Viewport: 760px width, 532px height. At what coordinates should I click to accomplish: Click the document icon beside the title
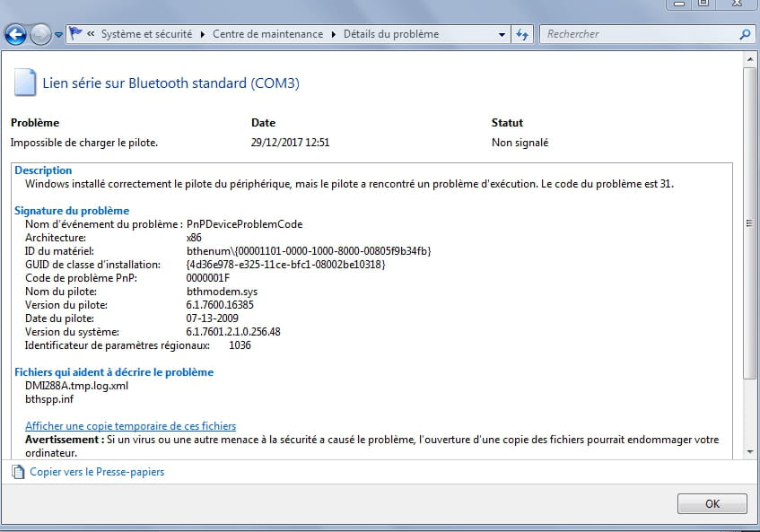(25, 83)
